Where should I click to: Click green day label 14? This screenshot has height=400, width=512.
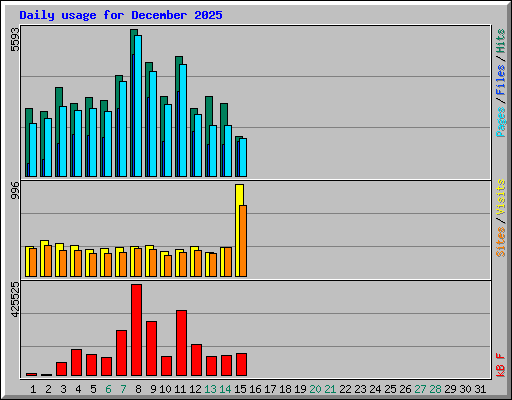tap(225, 389)
